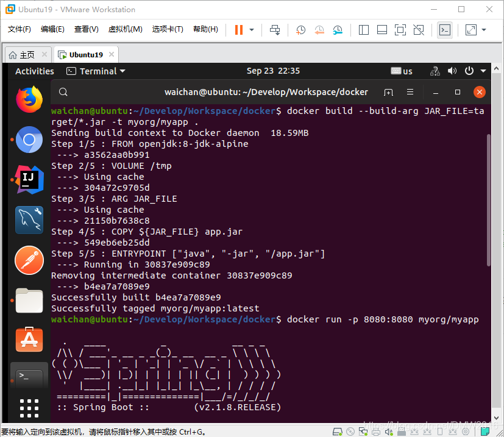Toggle the console view button

point(445,30)
